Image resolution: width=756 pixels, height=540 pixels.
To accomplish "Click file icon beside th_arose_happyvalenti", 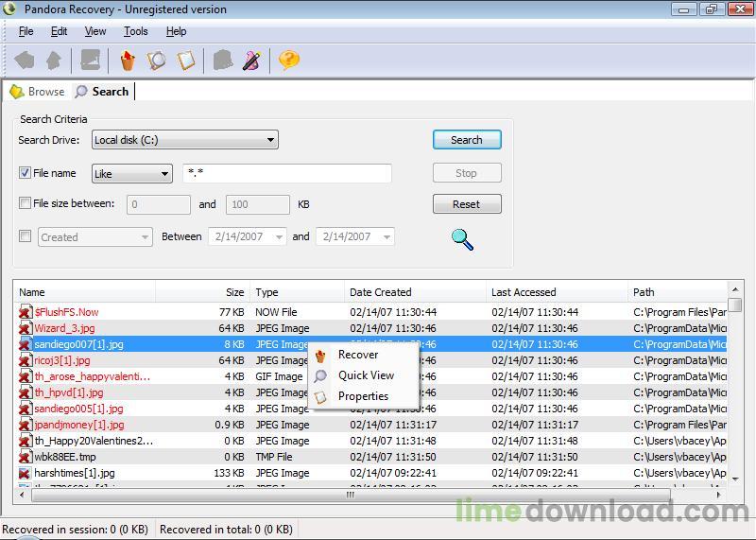I will tap(26, 376).
